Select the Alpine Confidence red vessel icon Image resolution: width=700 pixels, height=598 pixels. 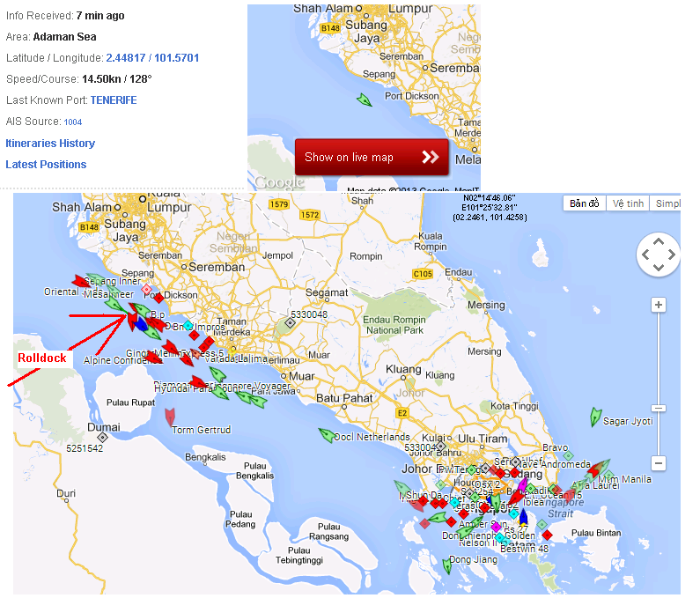pyautogui.click(x=153, y=357)
